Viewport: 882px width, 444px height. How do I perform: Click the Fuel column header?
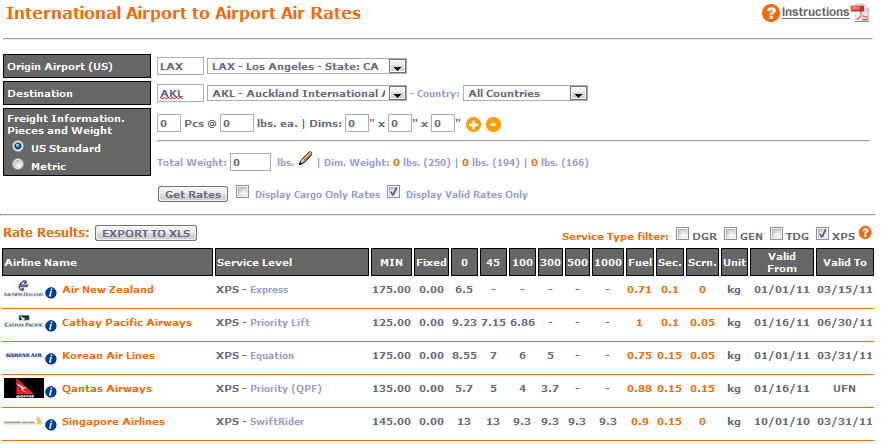(x=640, y=262)
